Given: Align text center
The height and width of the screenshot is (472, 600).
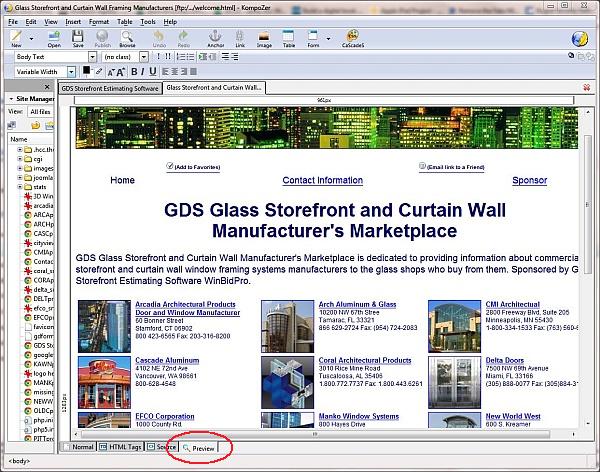Looking at the screenshot, I should (x=174, y=72).
